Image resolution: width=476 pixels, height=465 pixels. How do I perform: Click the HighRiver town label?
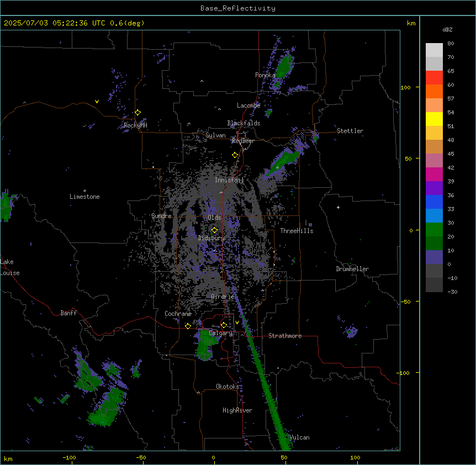(237, 410)
